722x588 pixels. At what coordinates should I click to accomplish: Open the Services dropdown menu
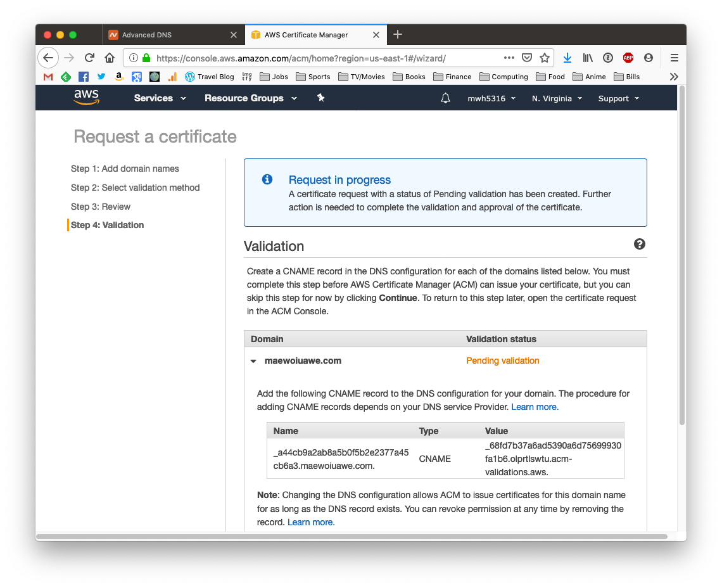pyautogui.click(x=160, y=98)
